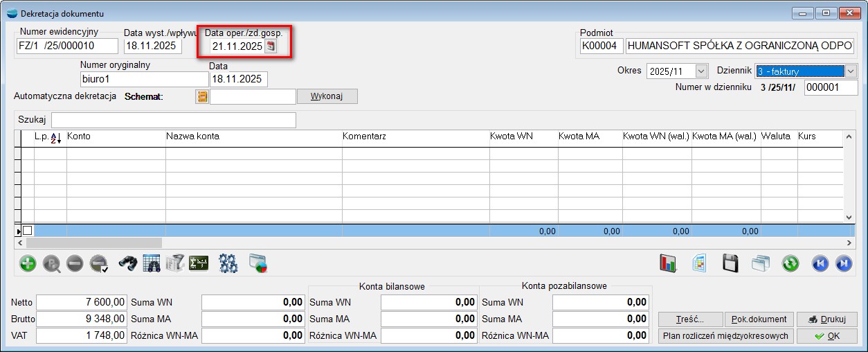Sort by the L.p. column header

pyautogui.click(x=48, y=137)
